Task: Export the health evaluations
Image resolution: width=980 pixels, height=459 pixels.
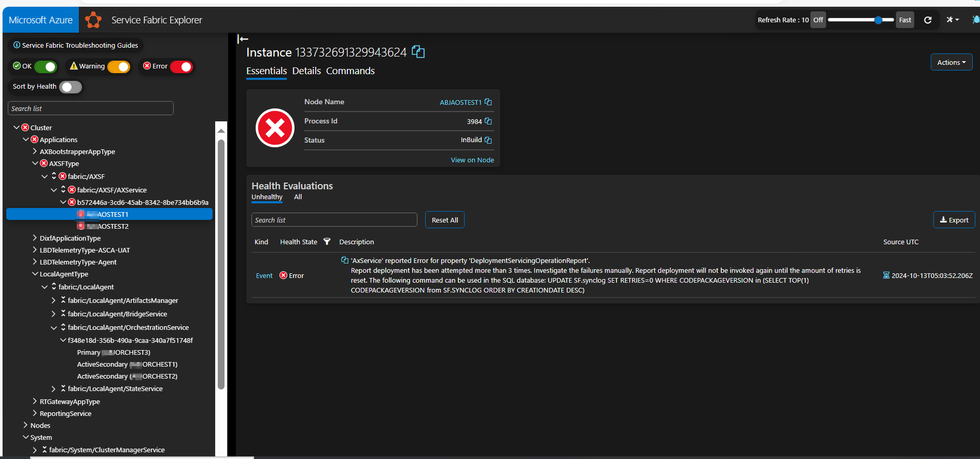Action: pos(954,220)
